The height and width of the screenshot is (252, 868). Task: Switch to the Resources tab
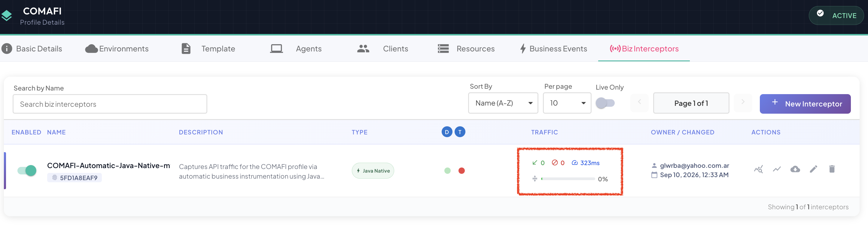coord(466,49)
